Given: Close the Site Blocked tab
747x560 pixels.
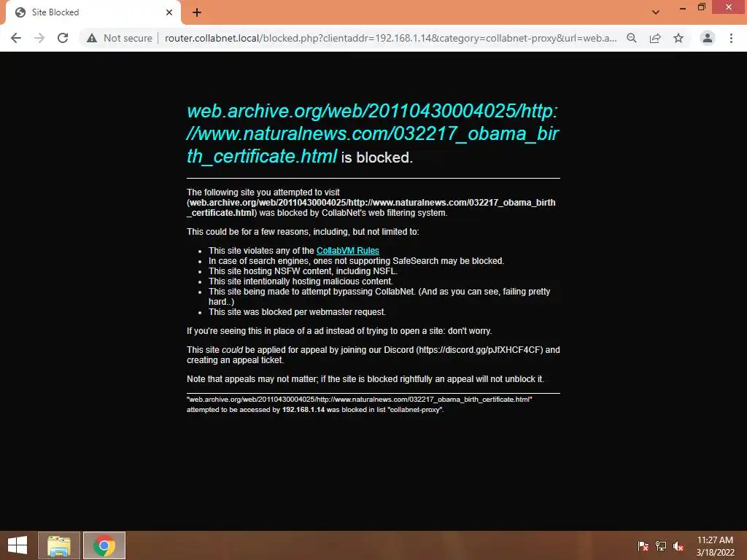Looking at the screenshot, I should pyautogui.click(x=169, y=12).
